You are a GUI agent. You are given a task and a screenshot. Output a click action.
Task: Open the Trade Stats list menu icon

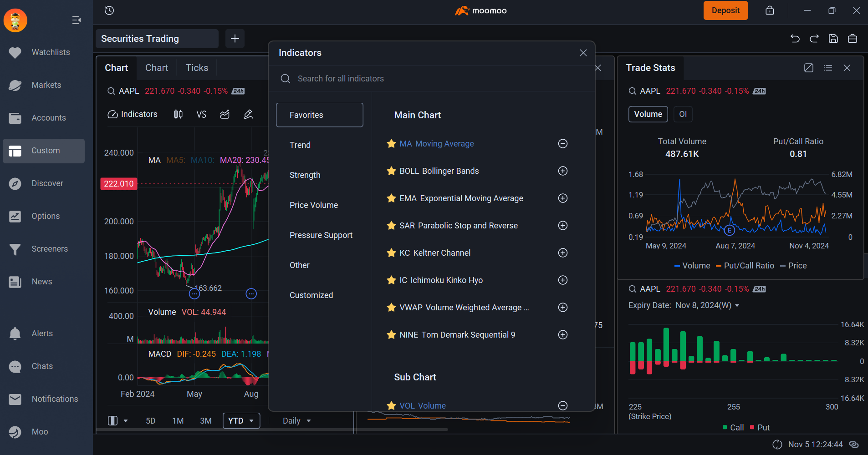tap(828, 68)
